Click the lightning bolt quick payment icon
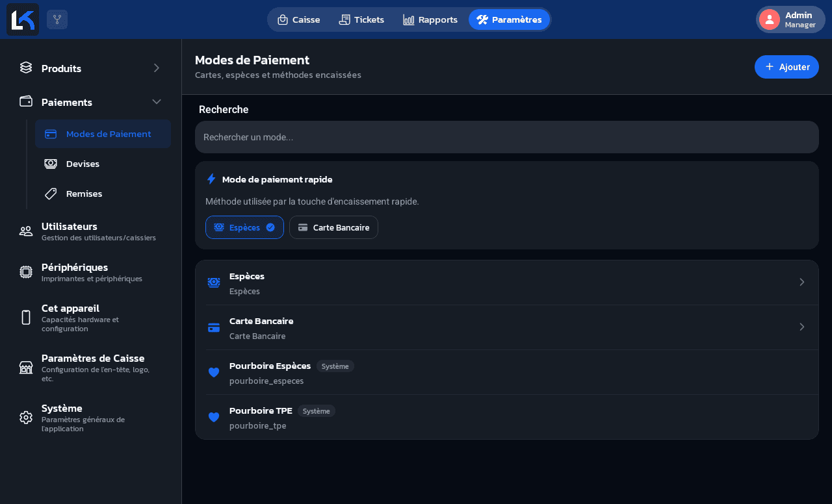Image resolution: width=832 pixels, height=504 pixels. tap(211, 179)
